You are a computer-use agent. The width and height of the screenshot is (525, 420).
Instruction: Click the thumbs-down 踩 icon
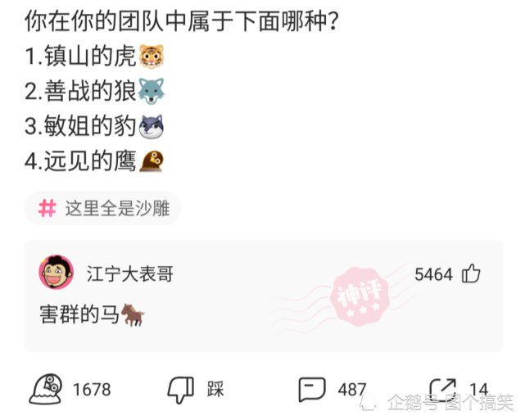point(181,390)
